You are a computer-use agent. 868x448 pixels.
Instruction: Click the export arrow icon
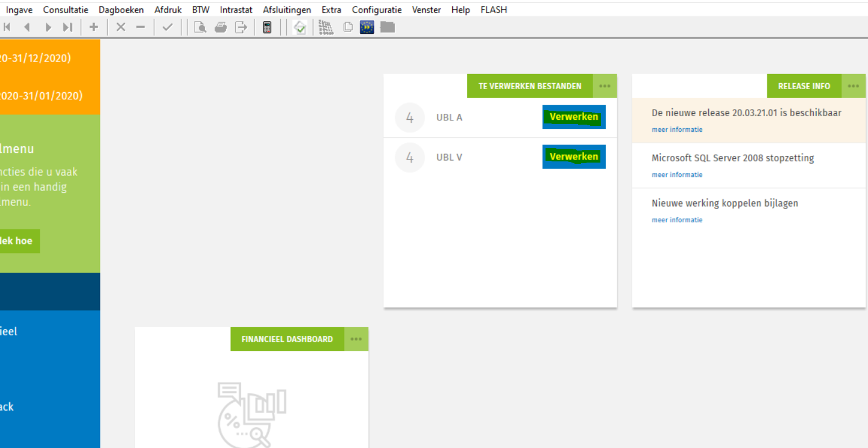point(241,27)
